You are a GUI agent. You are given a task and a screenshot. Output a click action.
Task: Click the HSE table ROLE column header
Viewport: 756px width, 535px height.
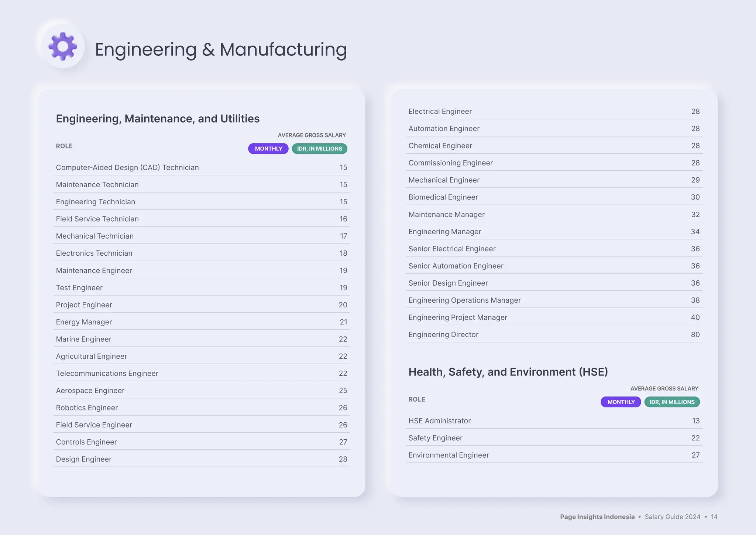coord(417,399)
